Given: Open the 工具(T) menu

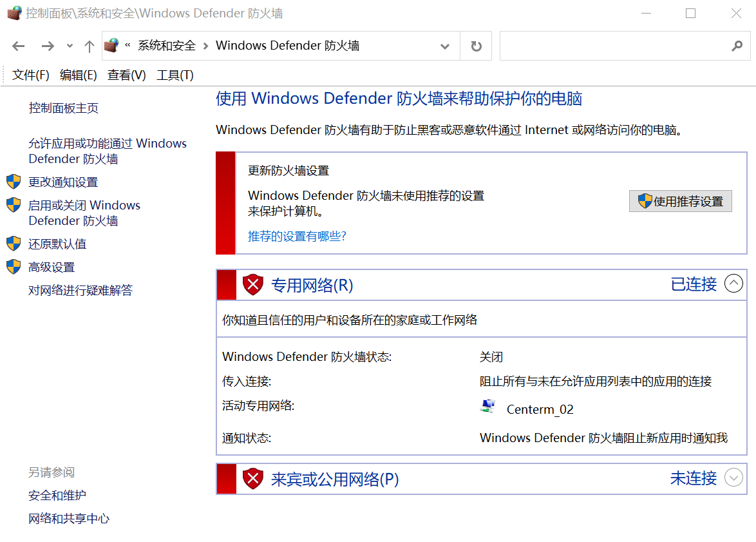Looking at the screenshot, I should pyautogui.click(x=175, y=75).
